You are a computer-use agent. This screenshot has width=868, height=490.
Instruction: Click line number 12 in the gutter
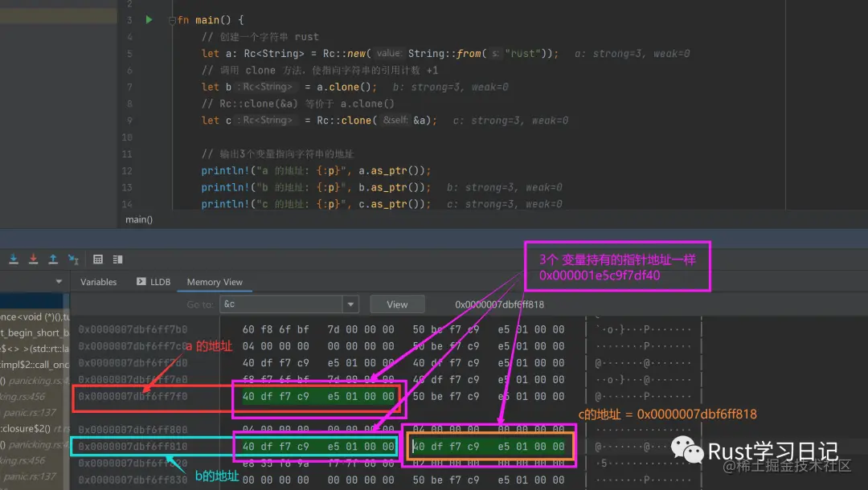click(127, 171)
